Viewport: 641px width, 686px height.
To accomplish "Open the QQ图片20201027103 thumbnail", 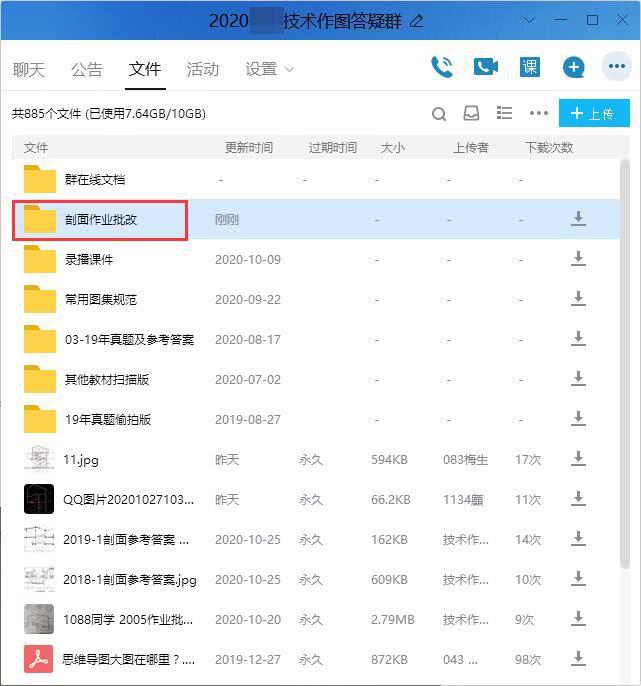I will coord(39,499).
